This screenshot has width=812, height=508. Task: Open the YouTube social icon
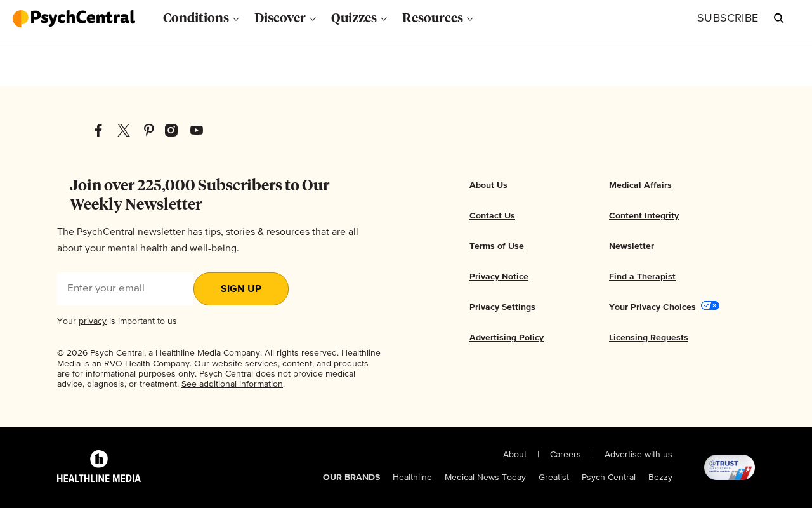click(x=197, y=130)
